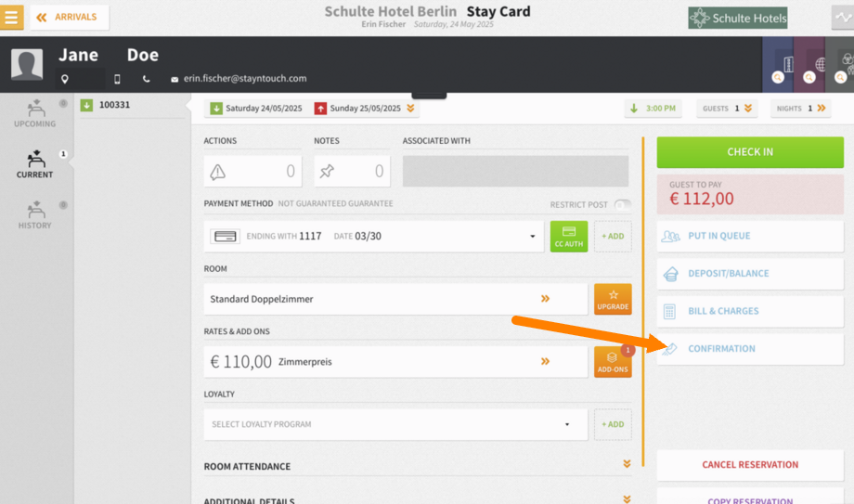Screen dimensions: 854x504
Task: Click departure date Sunday 25/05/2025
Action: pyautogui.click(x=358, y=108)
